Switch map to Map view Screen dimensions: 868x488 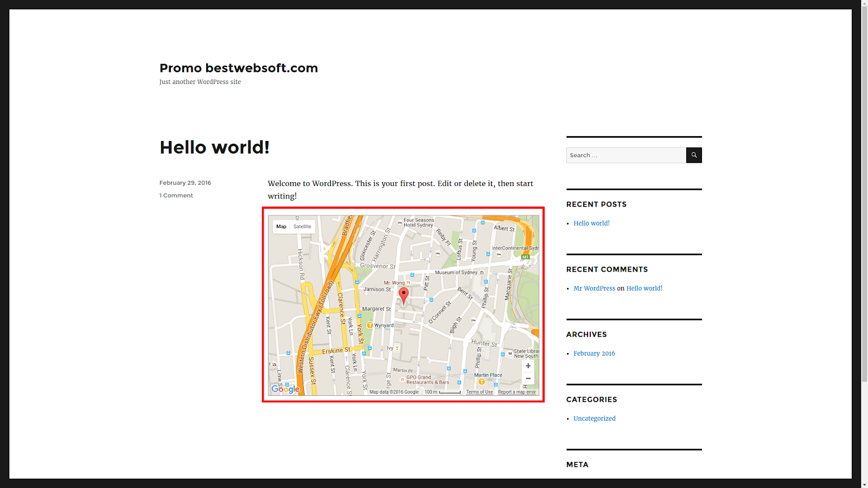pyautogui.click(x=281, y=227)
